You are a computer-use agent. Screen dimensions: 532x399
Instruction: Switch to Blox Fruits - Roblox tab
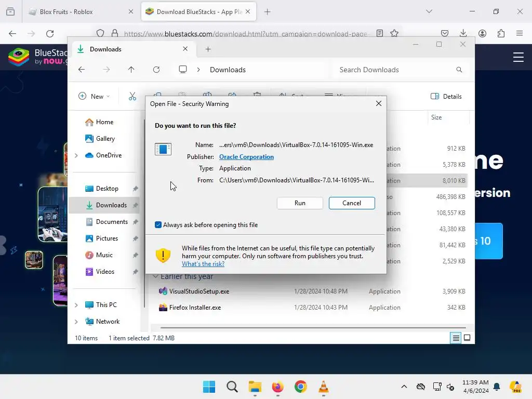coord(81,12)
